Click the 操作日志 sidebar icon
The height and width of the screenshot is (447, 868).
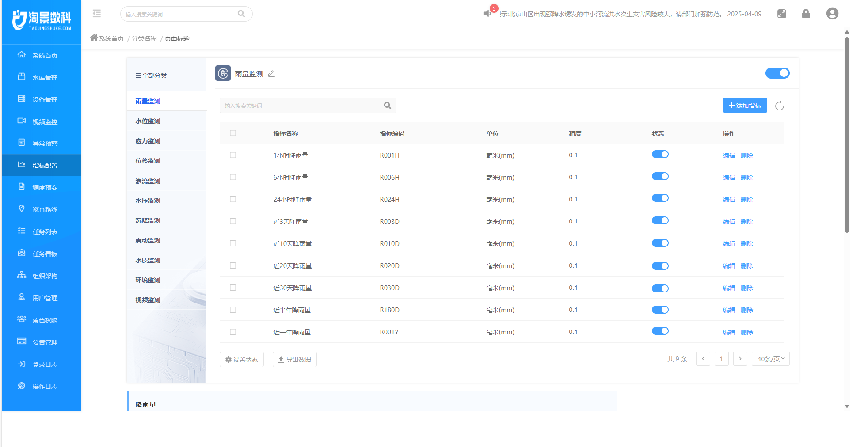point(22,386)
